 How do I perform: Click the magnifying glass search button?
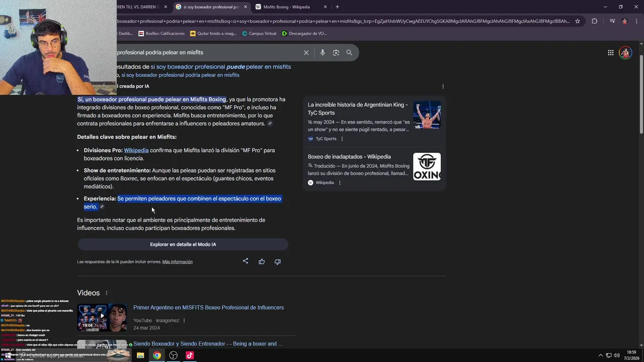pos(349,52)
